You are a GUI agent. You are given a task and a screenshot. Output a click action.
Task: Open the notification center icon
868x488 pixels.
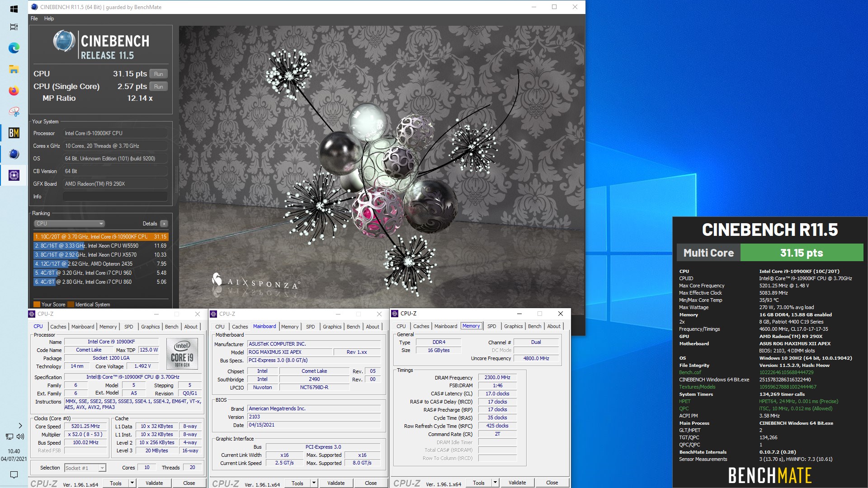tap(14, 474)
